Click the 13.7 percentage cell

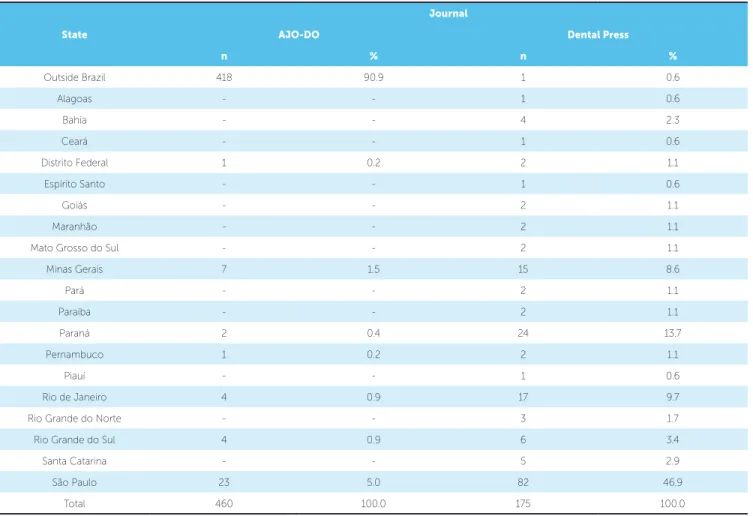pos(673,333)
